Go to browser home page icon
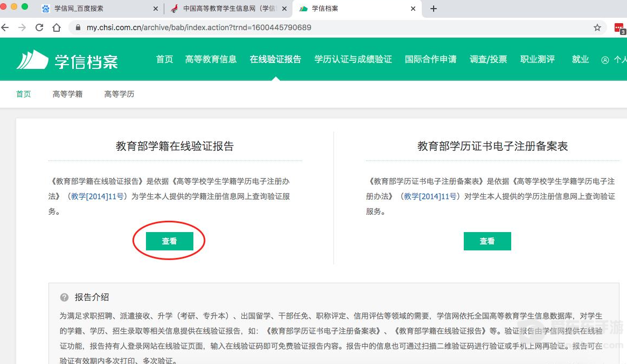627x364 pixels. point(57,27)
